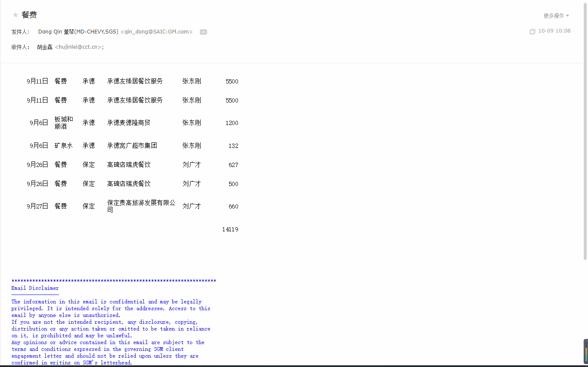Viewport: 588px width, 367px height.
Task: Click the email subject title 餐费
Action: tap(29, 15)
